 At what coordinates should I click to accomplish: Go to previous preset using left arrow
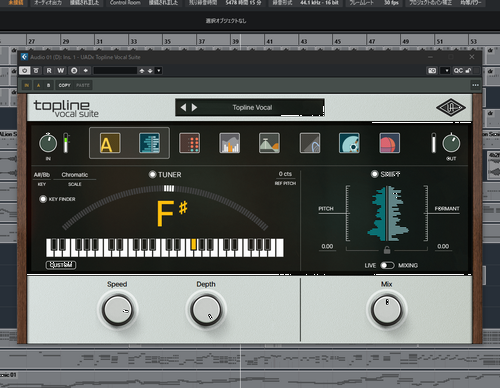[183, 107]
